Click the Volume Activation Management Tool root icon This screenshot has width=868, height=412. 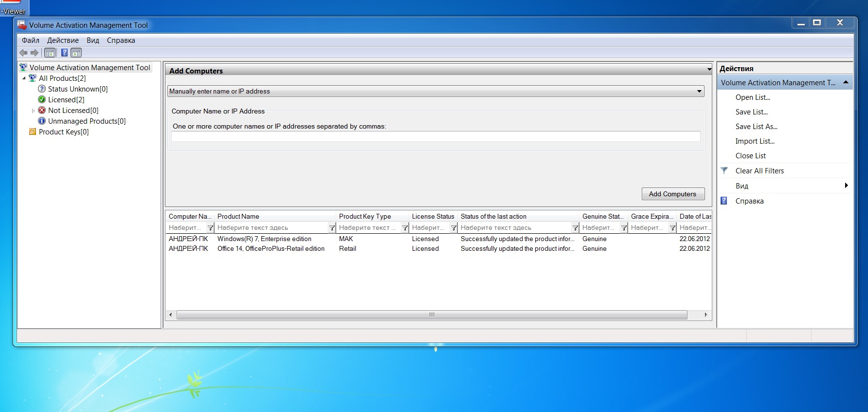point(23,67)
